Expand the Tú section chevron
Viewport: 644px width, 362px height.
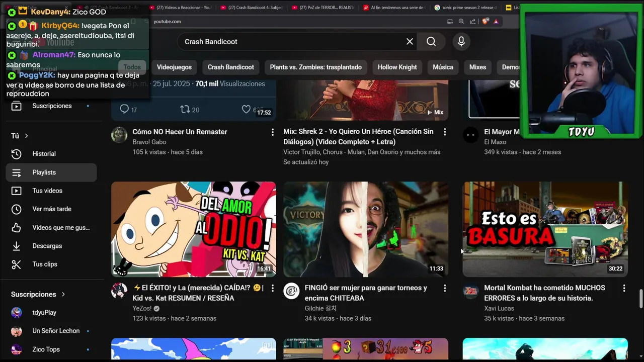pos(26,136)
